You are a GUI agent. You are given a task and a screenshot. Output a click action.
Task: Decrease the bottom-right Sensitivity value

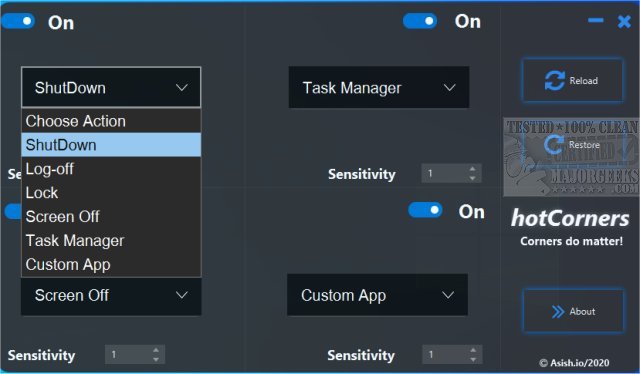pos(473,359)
